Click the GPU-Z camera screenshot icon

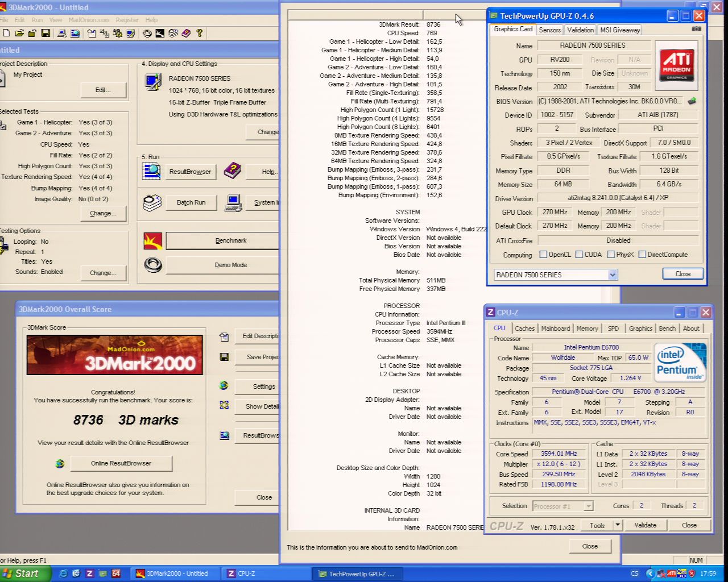click(x=696, y=29)
